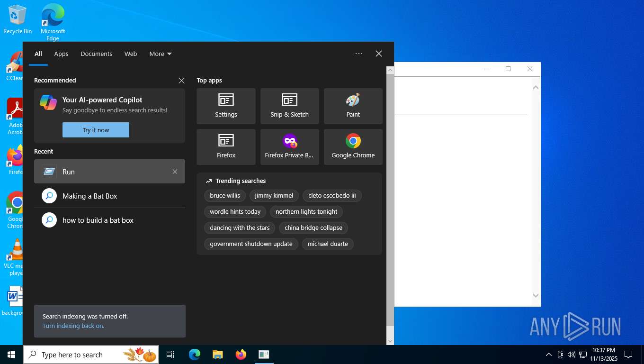
Task: Open recent search Making a Bat Box
Action: point(109,196)
